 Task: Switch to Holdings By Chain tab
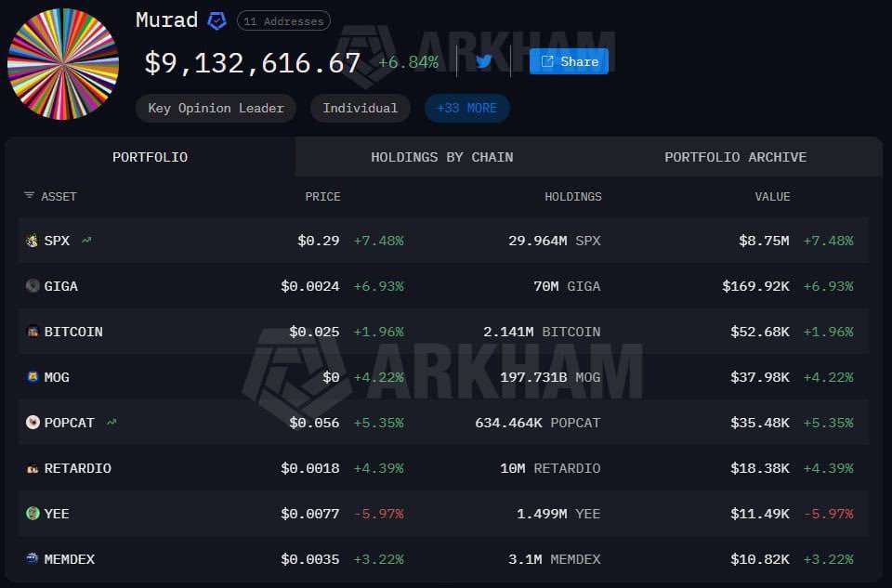tap(442, 157)
